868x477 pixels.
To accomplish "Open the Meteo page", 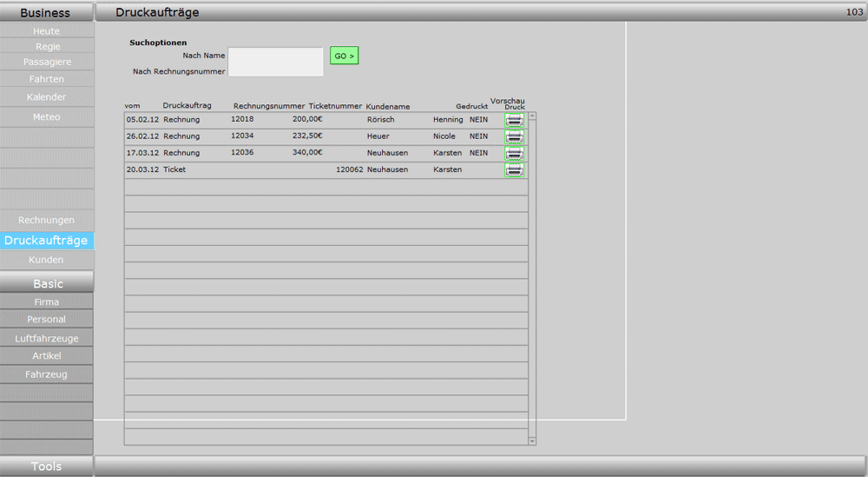I will pos(47,117).
